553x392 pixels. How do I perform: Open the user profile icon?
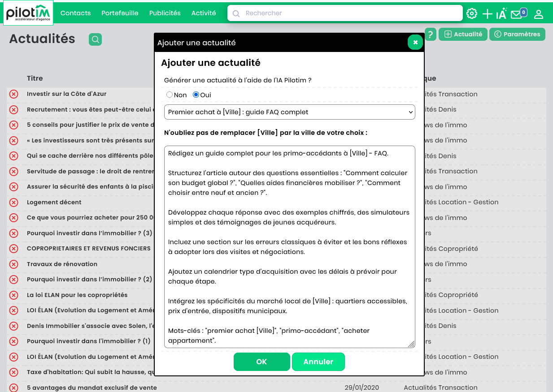coord(539,14)
